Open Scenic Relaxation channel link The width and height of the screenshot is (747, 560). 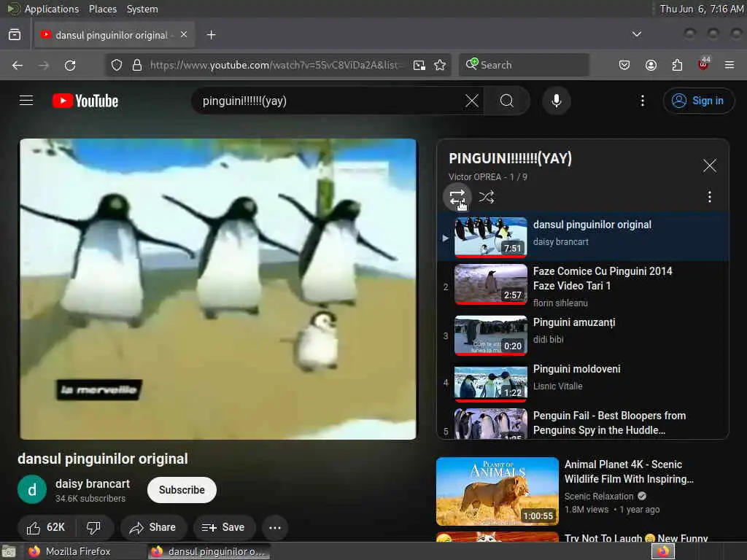pyautogui.click(x=599, y=496)
